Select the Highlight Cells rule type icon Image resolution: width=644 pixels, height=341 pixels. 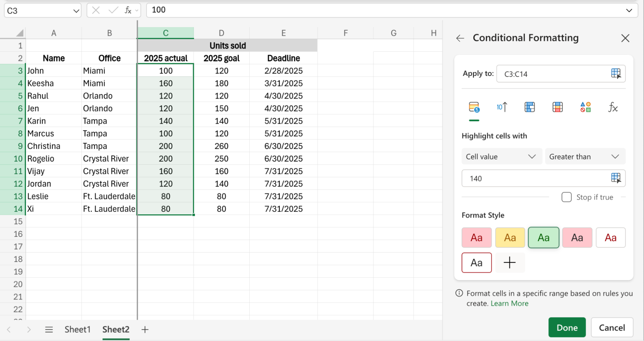point(474,107)
